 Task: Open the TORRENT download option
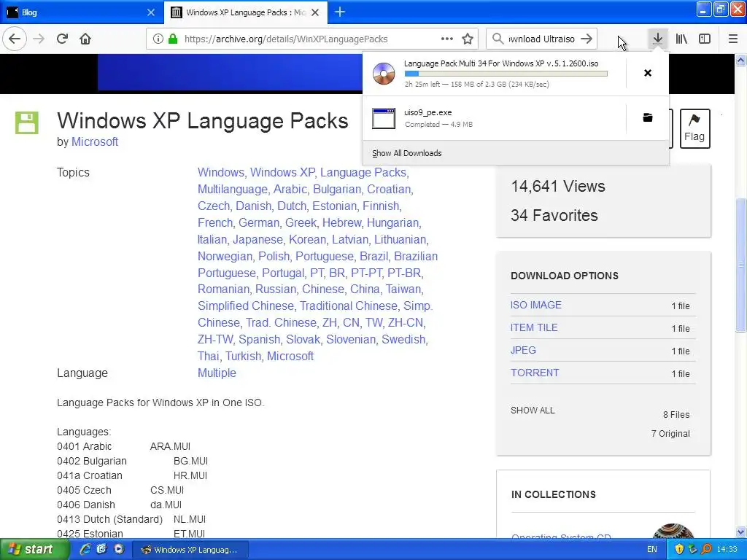coord(535,373)
